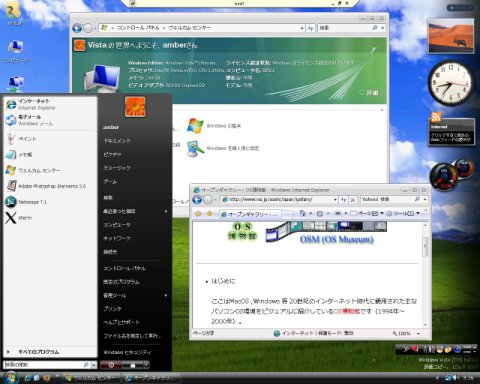Click ウェルカム センター taskbar button
Screen dimensions: 480x384
pyautogui.click(x=91, y=378)
